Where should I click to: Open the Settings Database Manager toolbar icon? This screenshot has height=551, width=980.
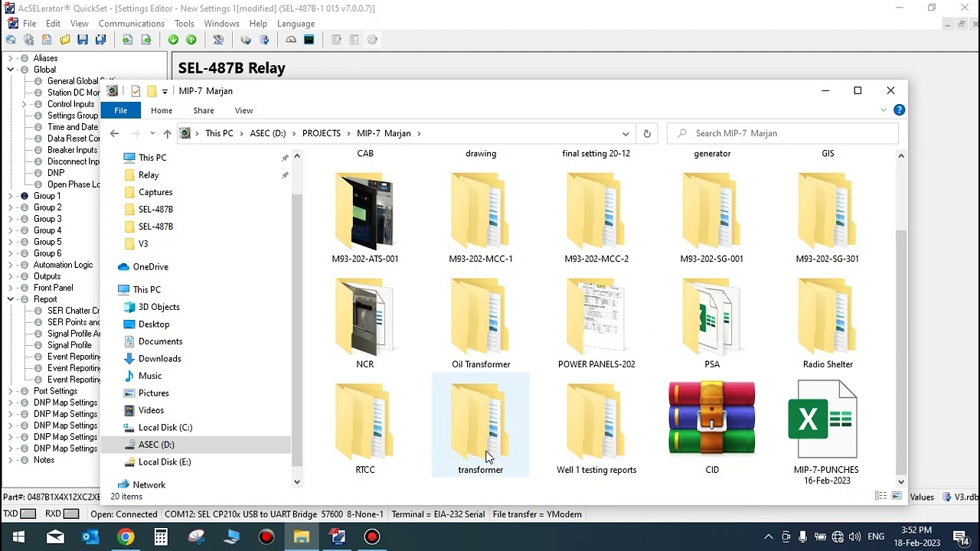click(28, 40)
